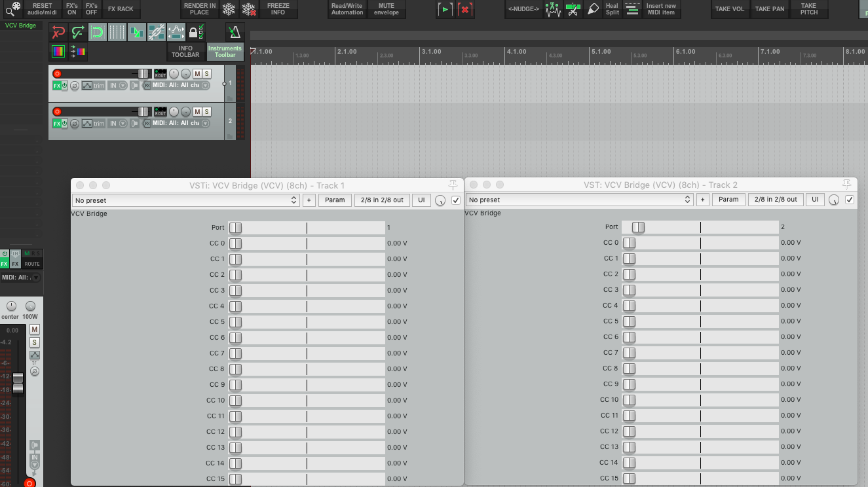Toggle bypass checkbox in Track 1 FX window

pos(456,200)
